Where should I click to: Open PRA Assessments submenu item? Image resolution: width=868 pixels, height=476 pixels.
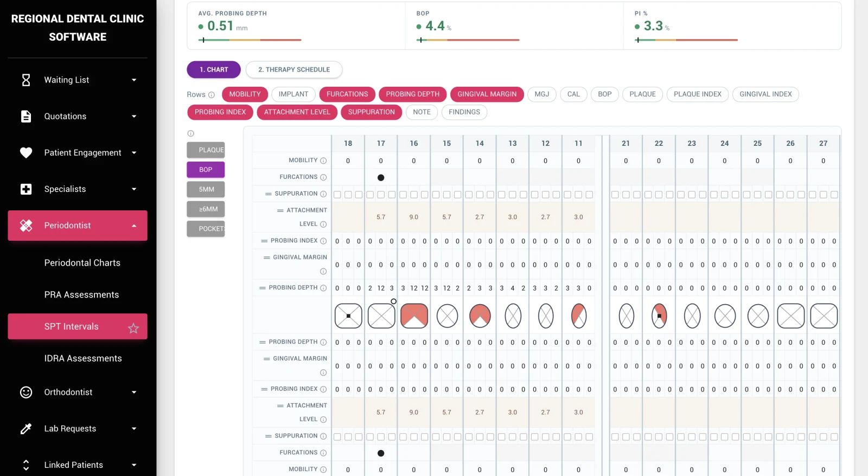pos(81,295)
